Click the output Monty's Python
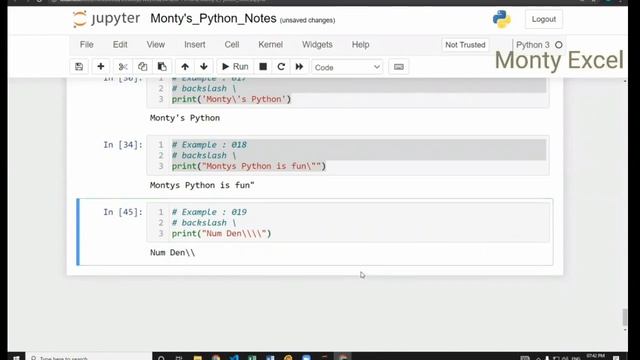The image size is (640, 360). tap(185, 118)
